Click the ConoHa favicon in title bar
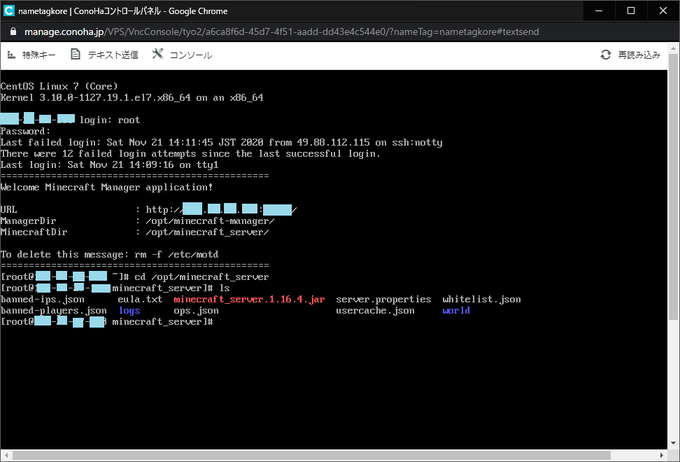This screenshot has width=680, height=462. click(x=9, y=11)
